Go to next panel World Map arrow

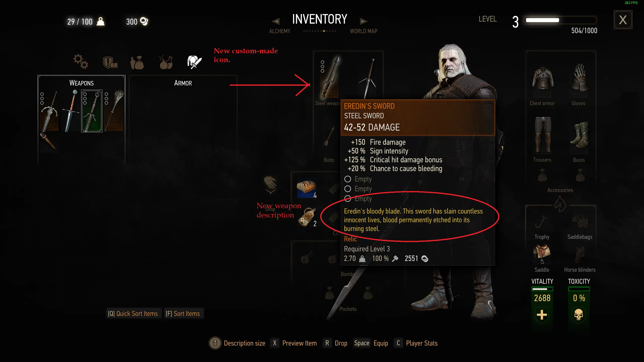pos(364,21)
